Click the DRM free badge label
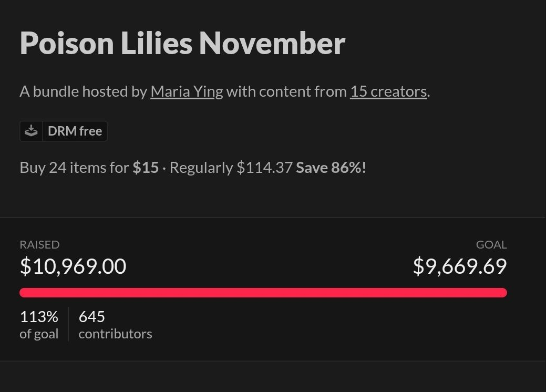 tap(75, 131)
